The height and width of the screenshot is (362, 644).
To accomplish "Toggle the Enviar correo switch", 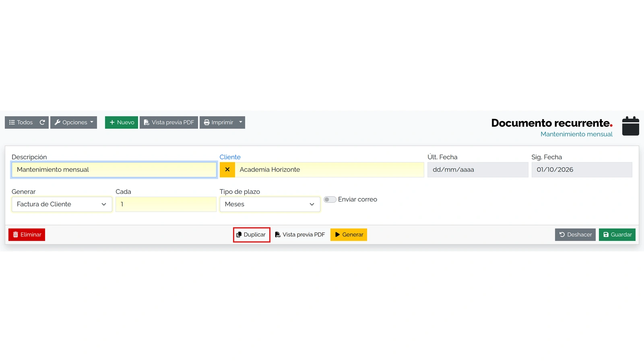I will (330, 200).
